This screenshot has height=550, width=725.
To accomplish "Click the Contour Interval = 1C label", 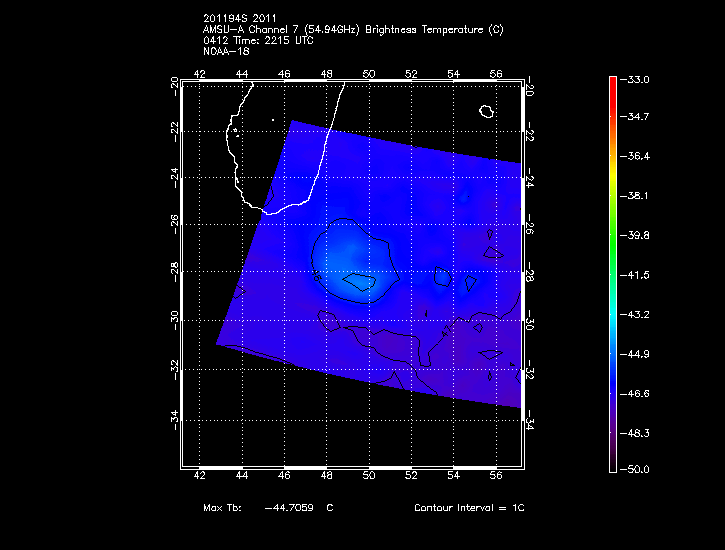I will [469, 508].
